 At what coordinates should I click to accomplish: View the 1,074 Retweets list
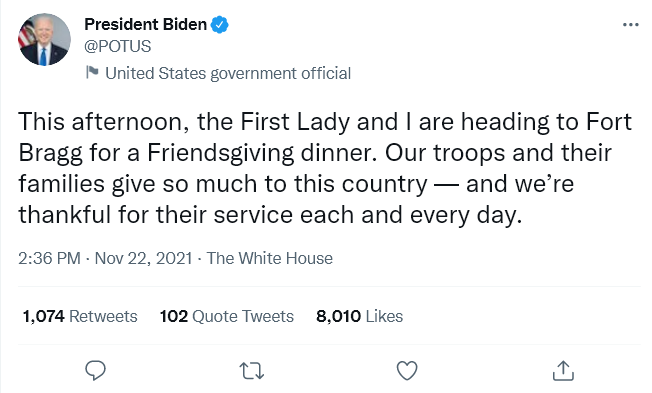pos(80,316)
